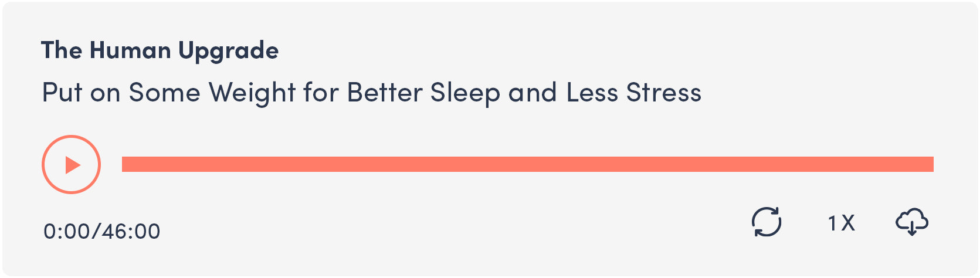Cycle the 1X speed control
Viewport: 980px width, 278px height.
tap(841, 223)
